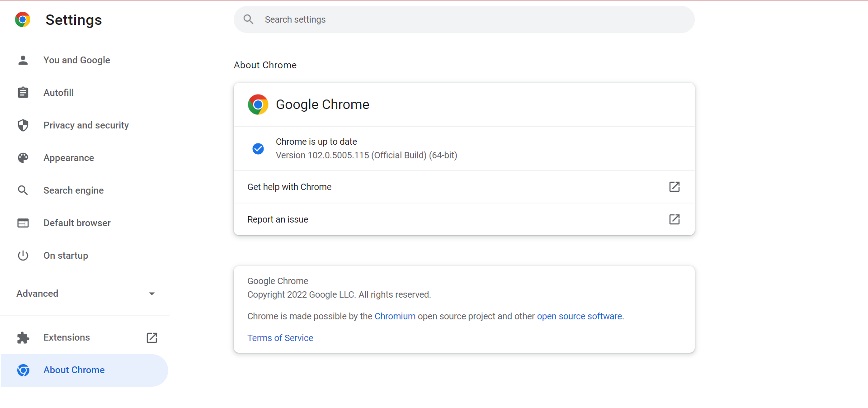Click the open-in-new icon for Get help
868x408 pixels.
coord(675,187)
